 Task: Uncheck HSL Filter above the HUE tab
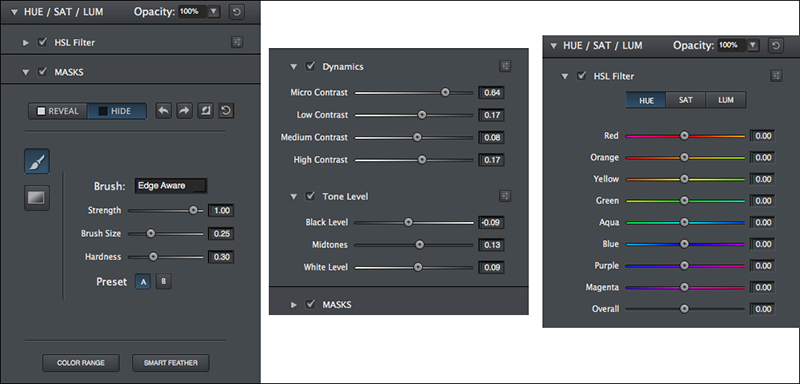click(x=581, y=76)
